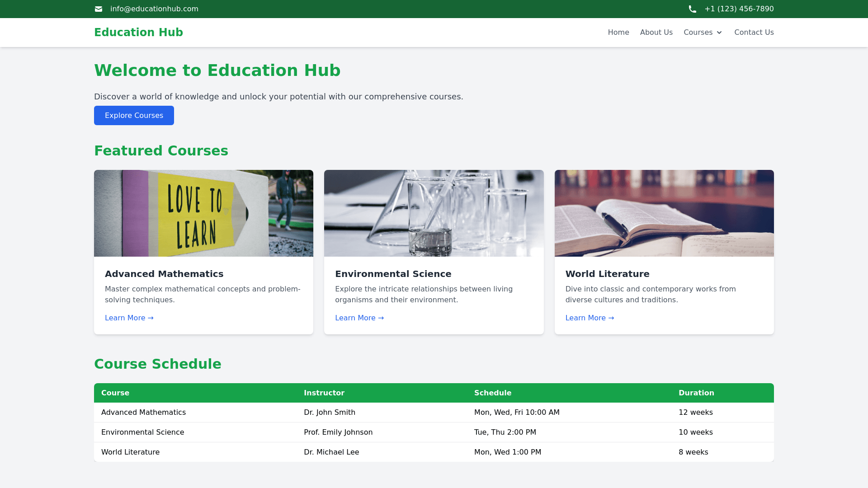This screenshot has width=868, height=488.
Task: Click info@educationhub.com email address
Action: [154, 9]
